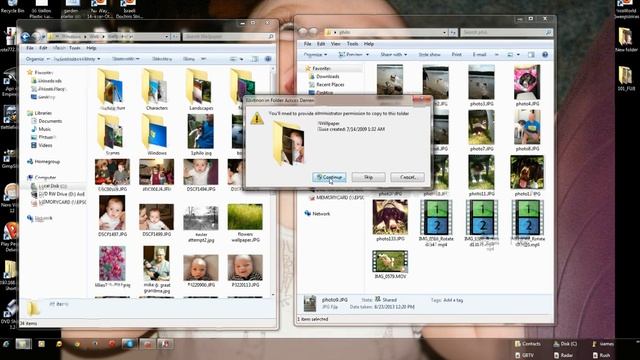640x360 pixels.
Task: Toggle the preview pane in left window
Action: pyautogui.click(x=255, y=59)
